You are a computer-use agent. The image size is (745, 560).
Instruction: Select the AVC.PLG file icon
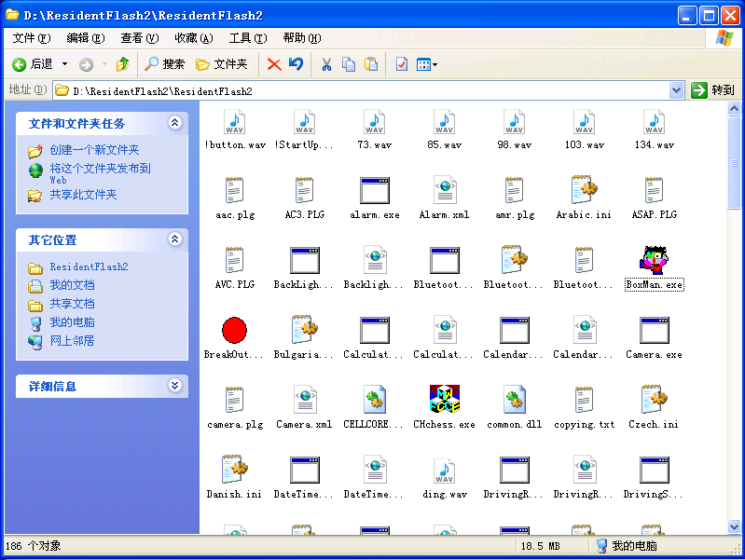[234, 260]
